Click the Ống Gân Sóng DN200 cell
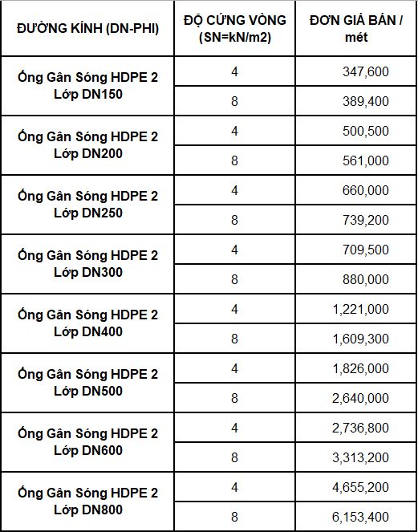Screen dimensions: 418x532 point(87,145)
